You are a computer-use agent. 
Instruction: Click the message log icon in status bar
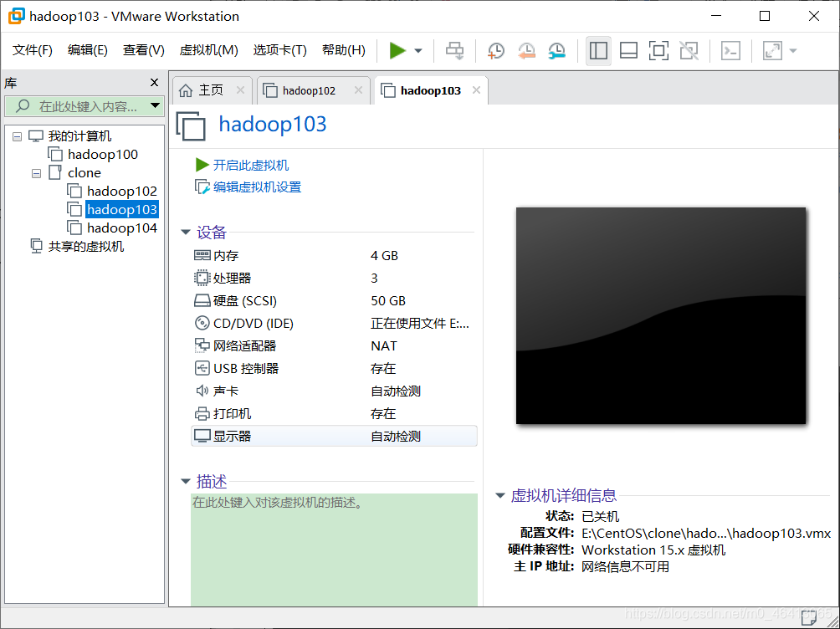pyautogui.click(x=810, y=619)
